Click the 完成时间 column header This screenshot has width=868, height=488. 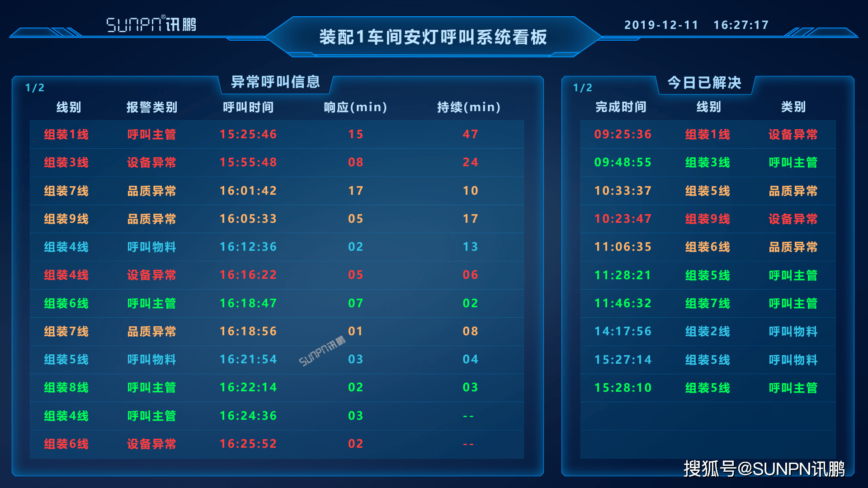(621, 107)
